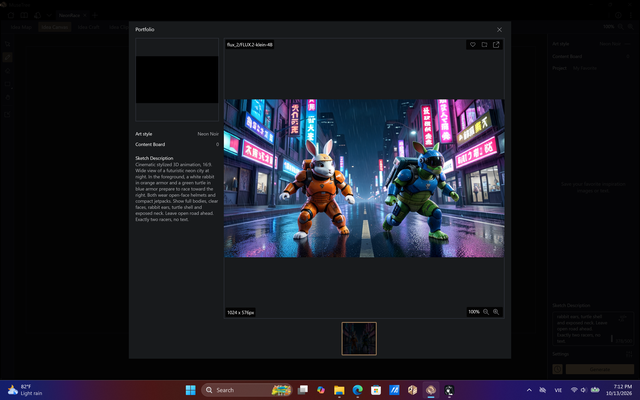
Task: Click the Portfolio dialog title
Action: coord(144,29)
